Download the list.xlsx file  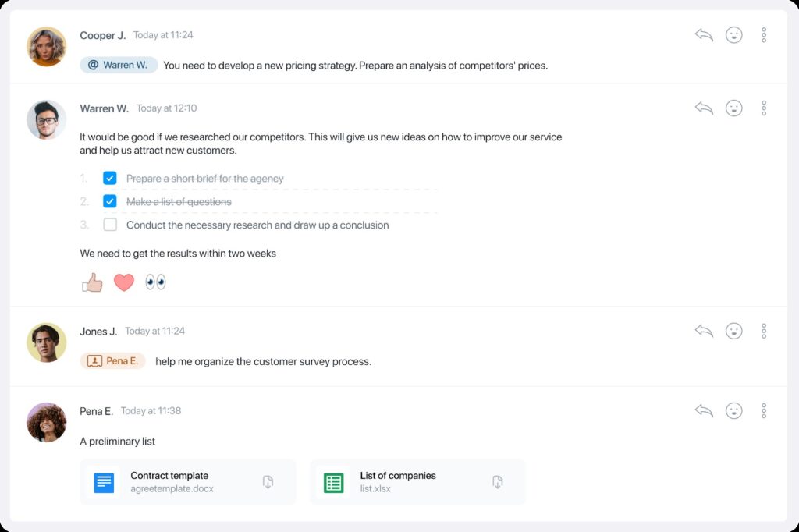click(497, 482)
